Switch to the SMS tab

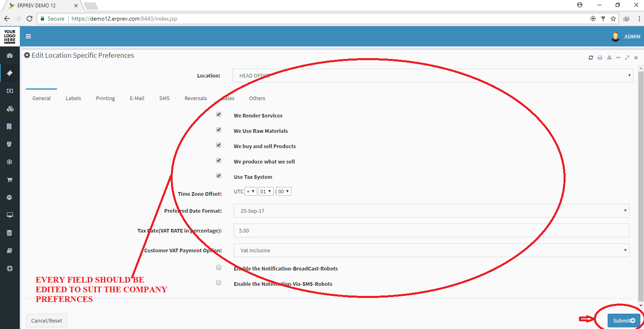(164, 98)
